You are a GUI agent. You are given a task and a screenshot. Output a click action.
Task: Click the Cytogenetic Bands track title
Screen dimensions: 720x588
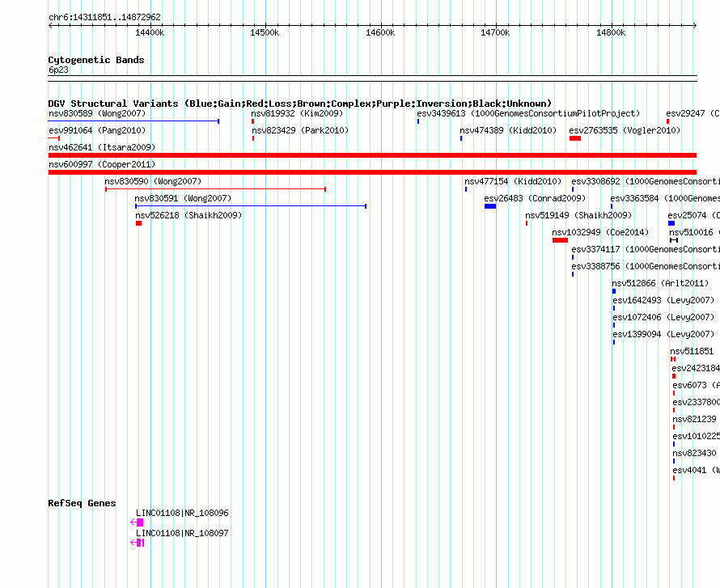point(96,60)
